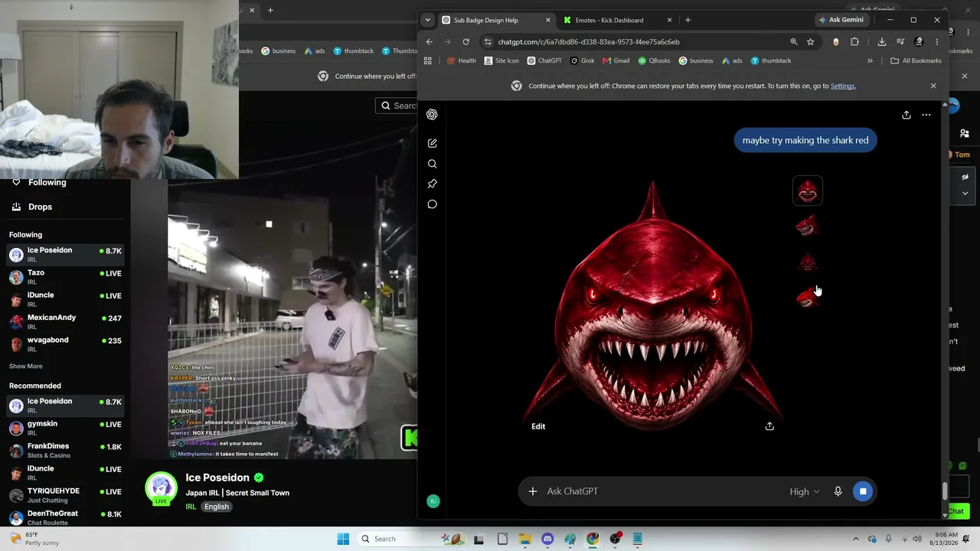Open Chrome downloads

tap(882, 42)
